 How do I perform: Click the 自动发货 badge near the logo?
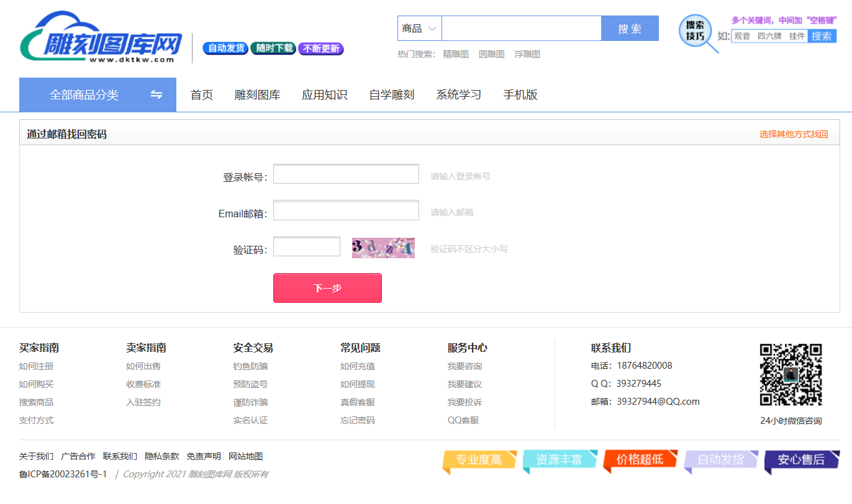(225, 48)
